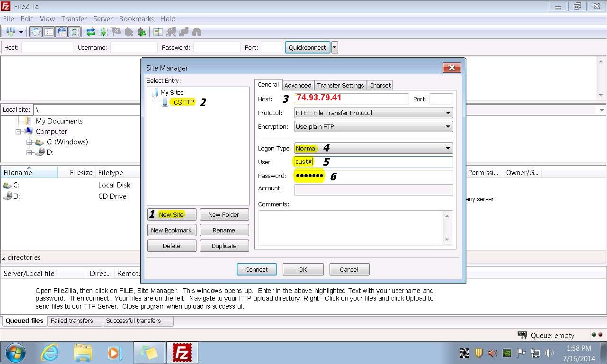Click the Comments text area

click(351, 228)
